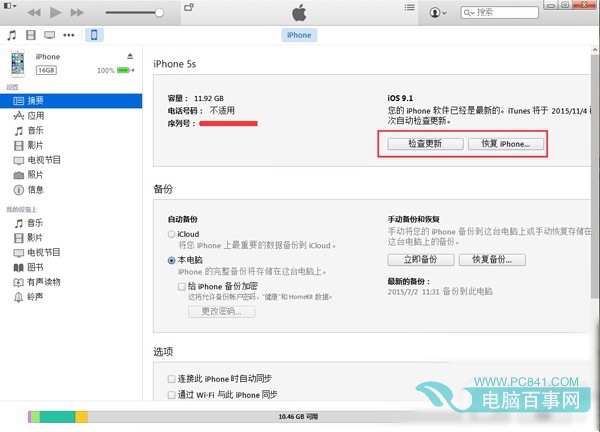Click the 检查更新 button
This screenshot has height=432, width=600.
click(x=425, y=144)
